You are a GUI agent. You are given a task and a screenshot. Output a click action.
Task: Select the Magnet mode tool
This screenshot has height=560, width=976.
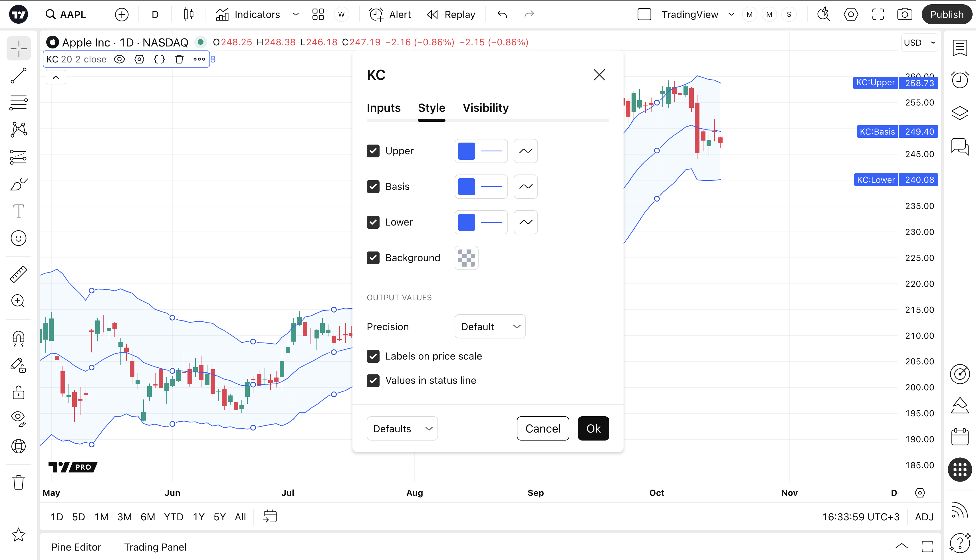coord(18,339)
